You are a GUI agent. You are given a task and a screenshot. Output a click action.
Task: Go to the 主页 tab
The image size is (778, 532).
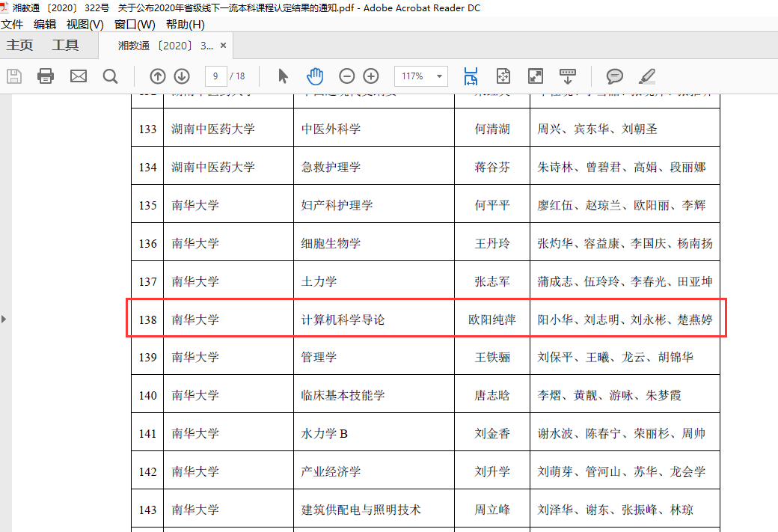coord(20,45)
